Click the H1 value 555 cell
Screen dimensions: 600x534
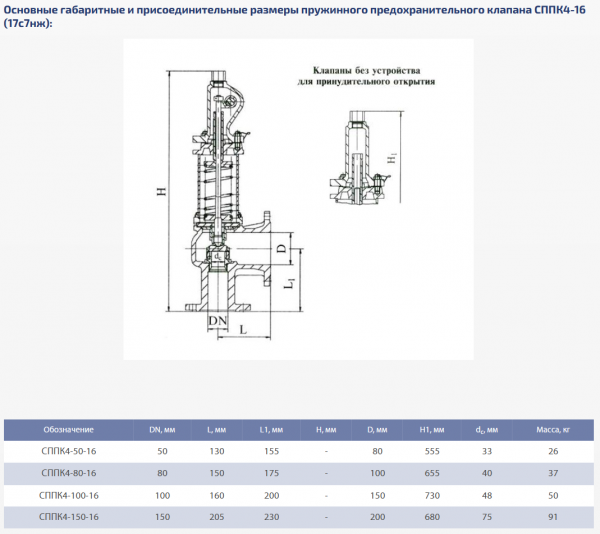click(x=432, y=452)
